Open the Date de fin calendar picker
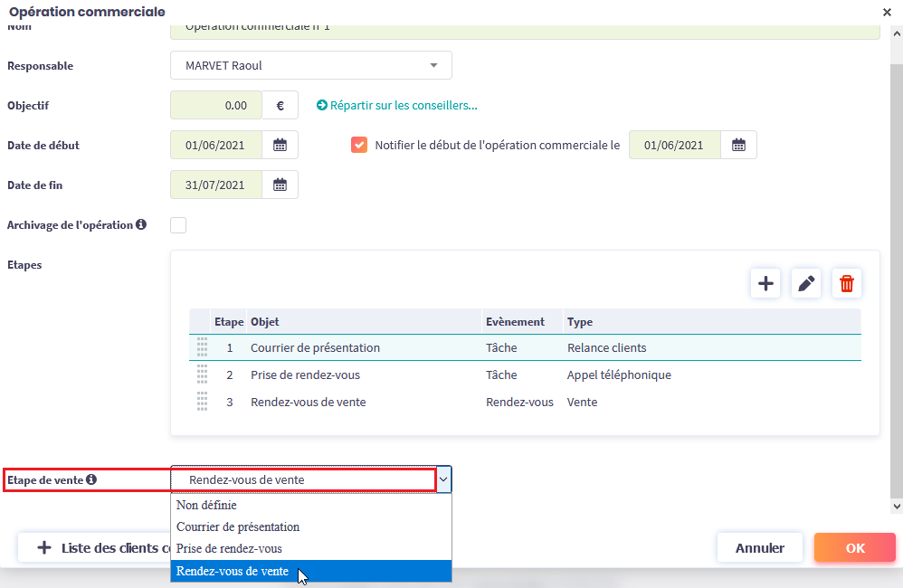Screen dimensions: 903x588 280,185
